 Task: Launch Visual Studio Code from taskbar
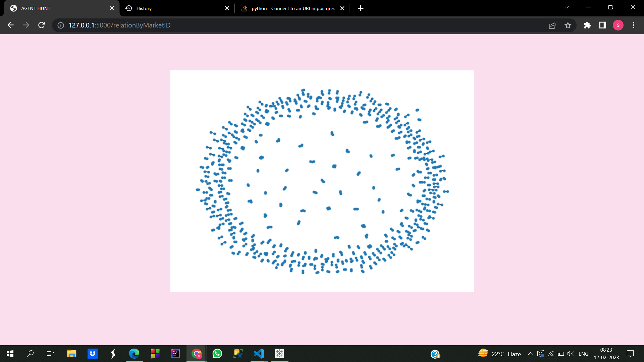[259, 354]
